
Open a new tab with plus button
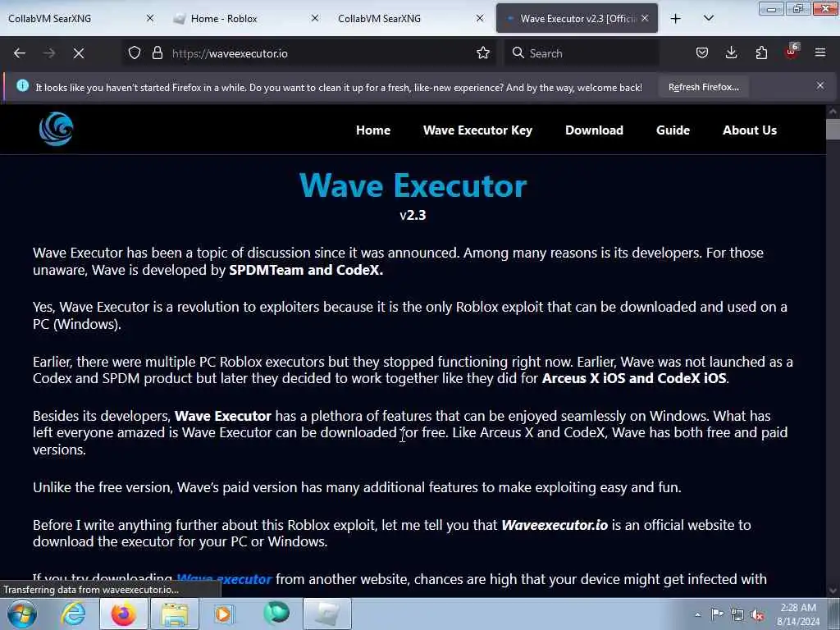tap(676, 19)
